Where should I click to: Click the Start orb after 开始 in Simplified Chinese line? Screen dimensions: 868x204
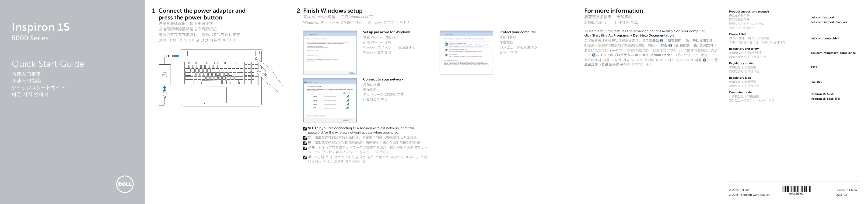(661, 40)
